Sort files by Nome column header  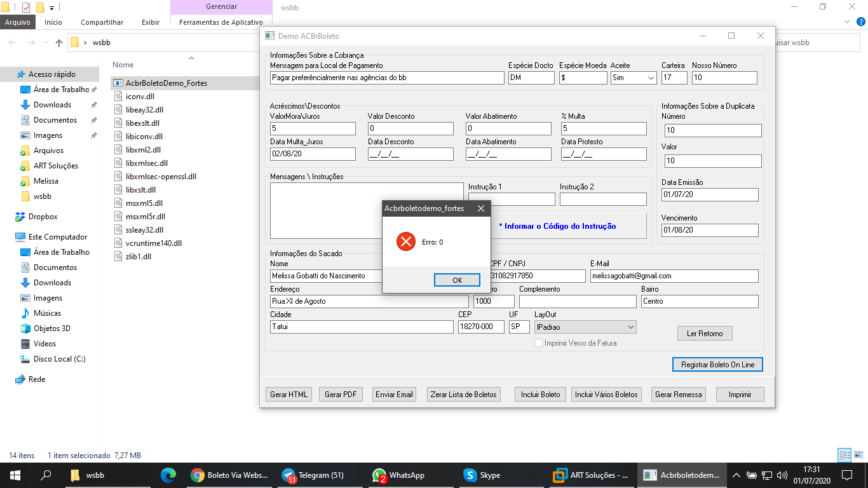point(123,65)
